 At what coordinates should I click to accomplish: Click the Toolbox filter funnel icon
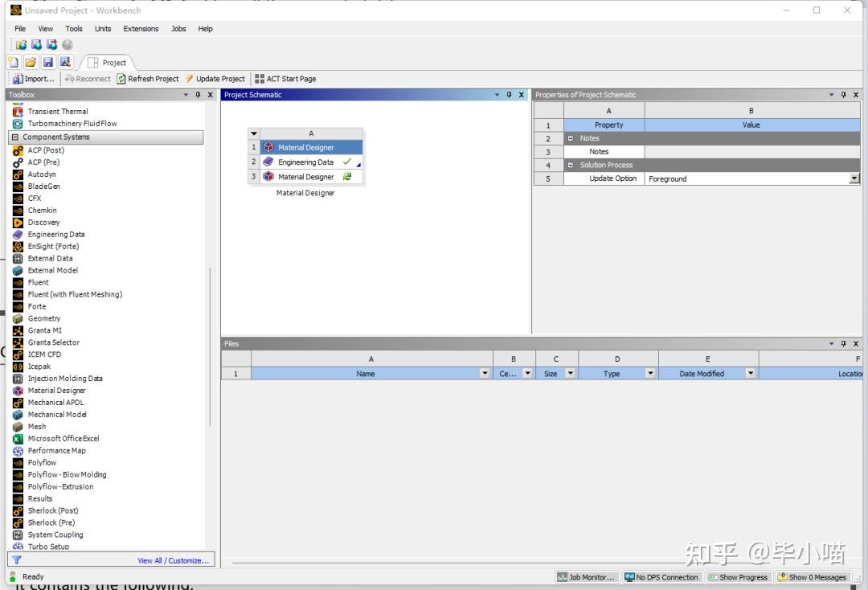pos(17,560)
